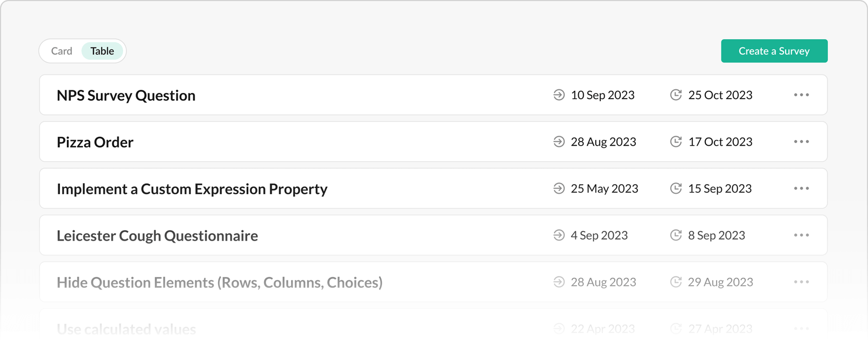Switch to Card view
868x342 pixels.
click(61, 51)
